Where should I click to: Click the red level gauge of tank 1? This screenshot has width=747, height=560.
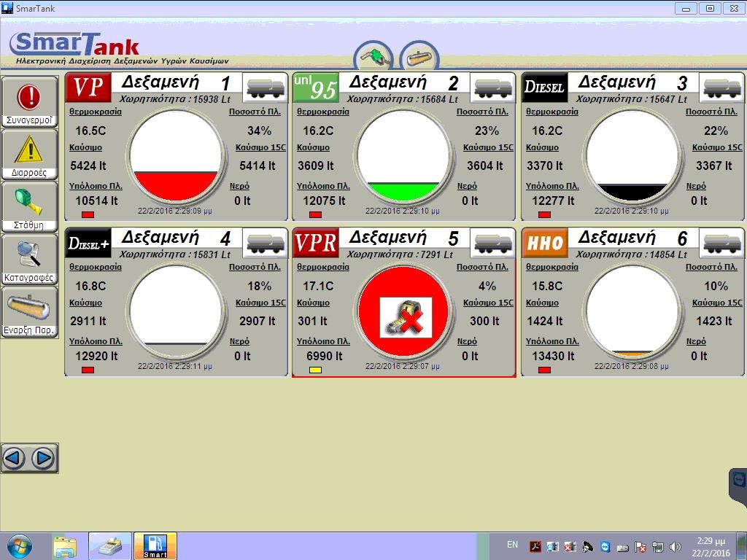tap(176, 156)
